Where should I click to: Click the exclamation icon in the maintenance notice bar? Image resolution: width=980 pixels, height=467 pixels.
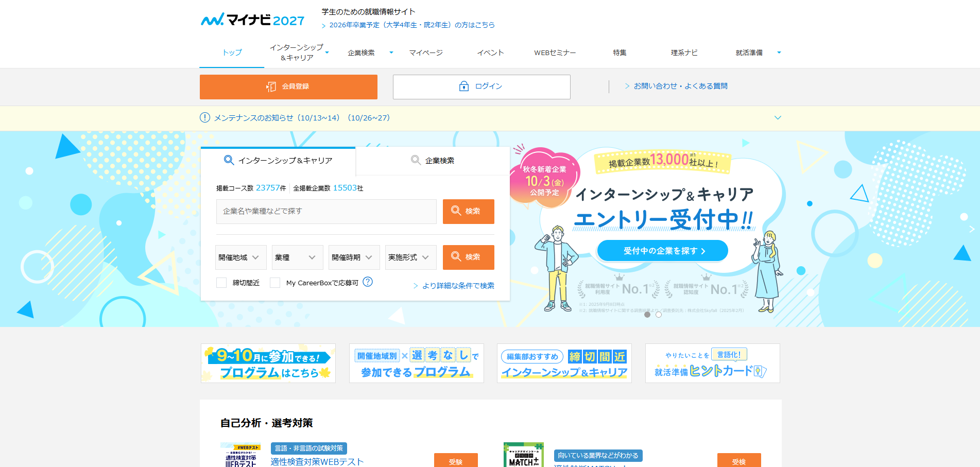204,117
